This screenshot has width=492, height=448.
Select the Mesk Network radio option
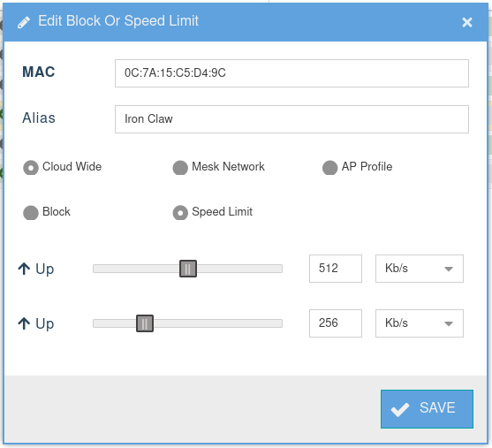pos(180,167)
